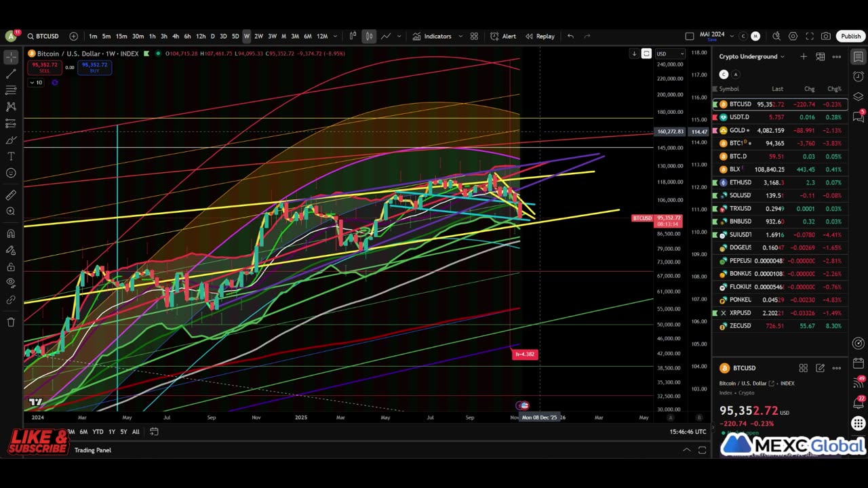Start bar Replay mode
This screenshot has height=488, width=868.
pyautogui.click(x=540, y=36)
